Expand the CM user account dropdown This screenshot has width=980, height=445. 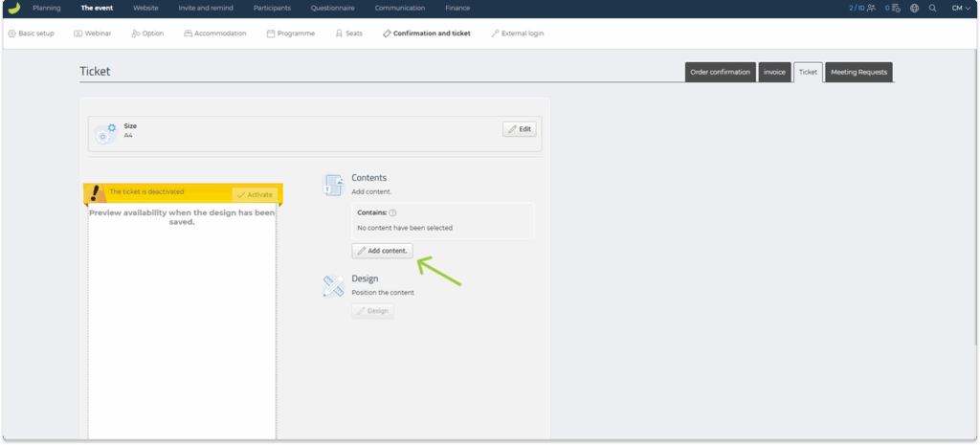click(961, 8)
